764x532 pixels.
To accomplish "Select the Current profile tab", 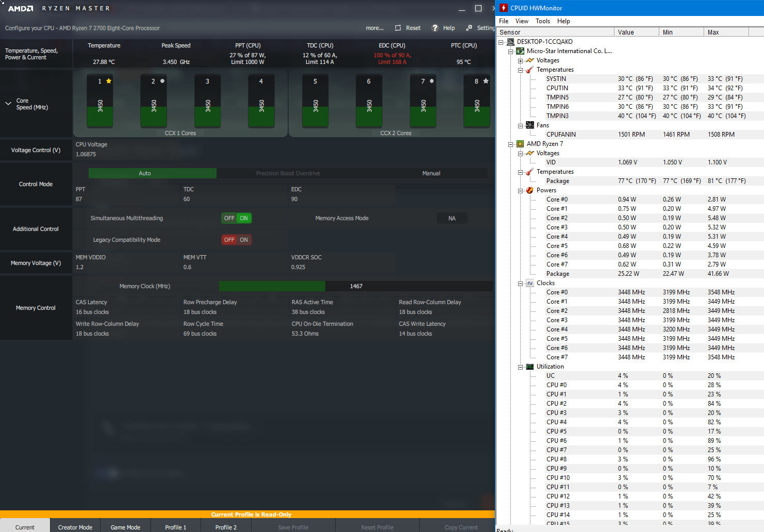I will pyautogui.click(x=25, y=527).
